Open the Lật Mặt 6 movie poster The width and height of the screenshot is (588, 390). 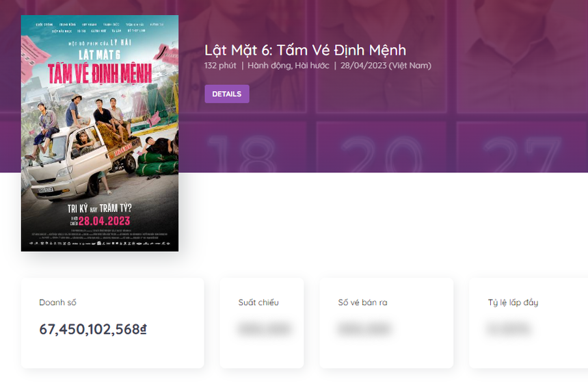click(100, 133)
